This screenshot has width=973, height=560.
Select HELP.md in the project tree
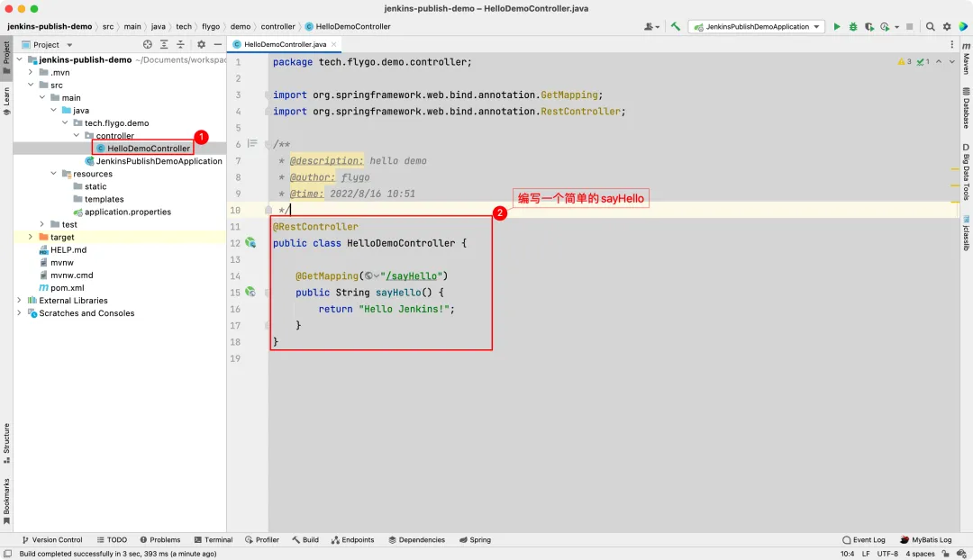click(x=68, y=250)
